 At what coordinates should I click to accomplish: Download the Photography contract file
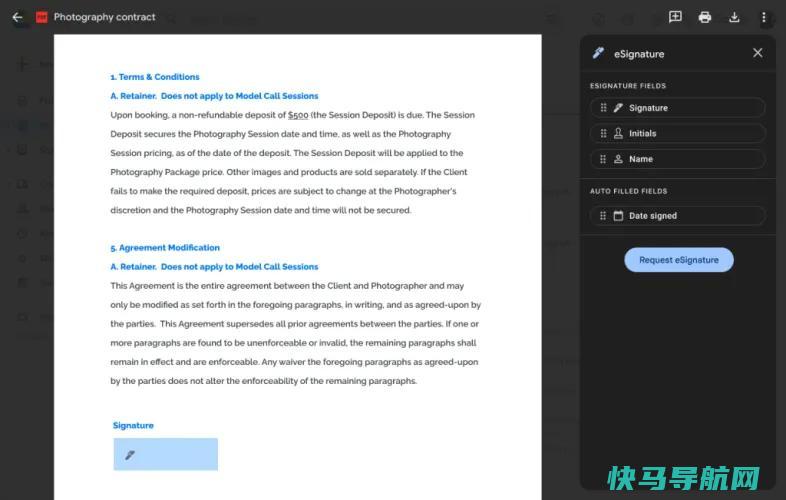coord(734,17)
